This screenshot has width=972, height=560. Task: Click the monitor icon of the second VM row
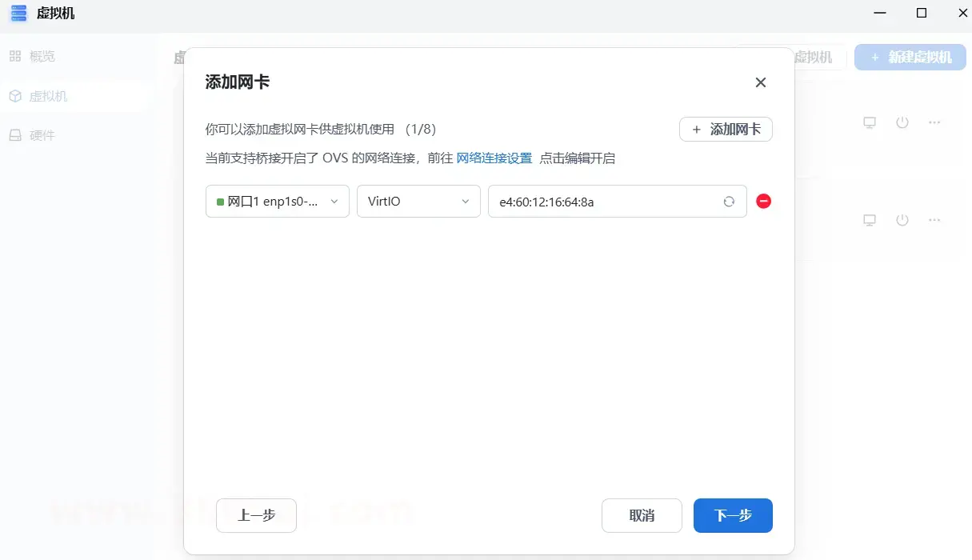[870, 220]
